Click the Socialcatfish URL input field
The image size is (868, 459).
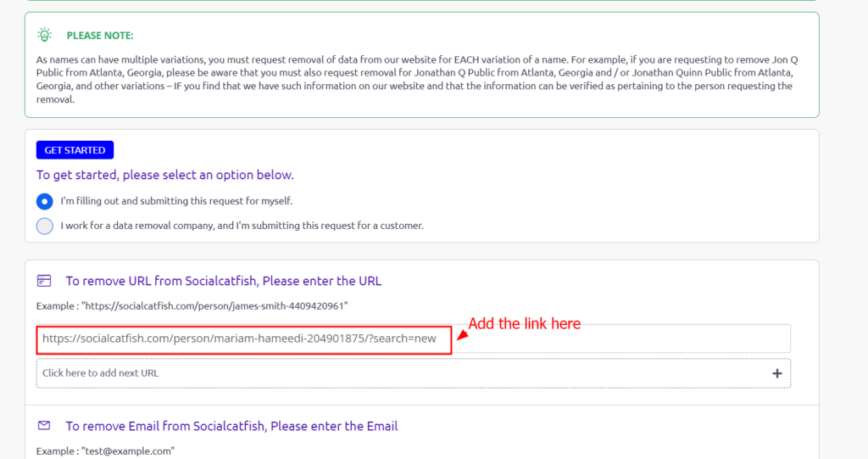coord(414,339)
